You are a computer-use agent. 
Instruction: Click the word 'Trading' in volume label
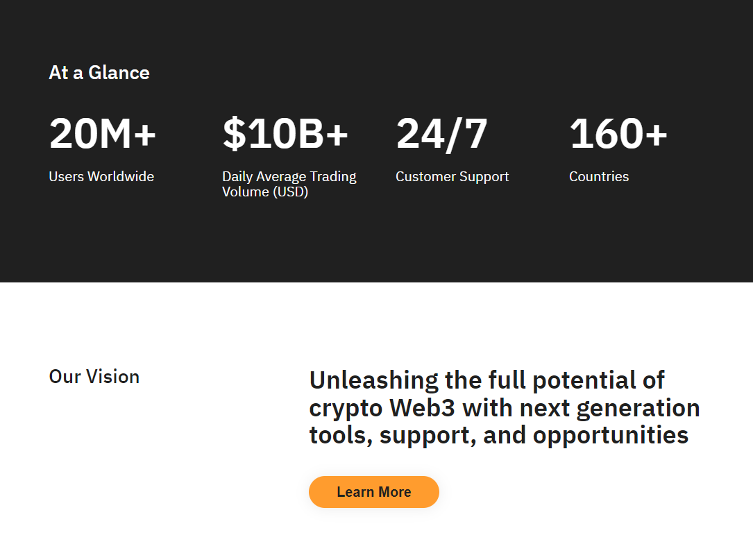pyautogui.click(x=333, y=177)
